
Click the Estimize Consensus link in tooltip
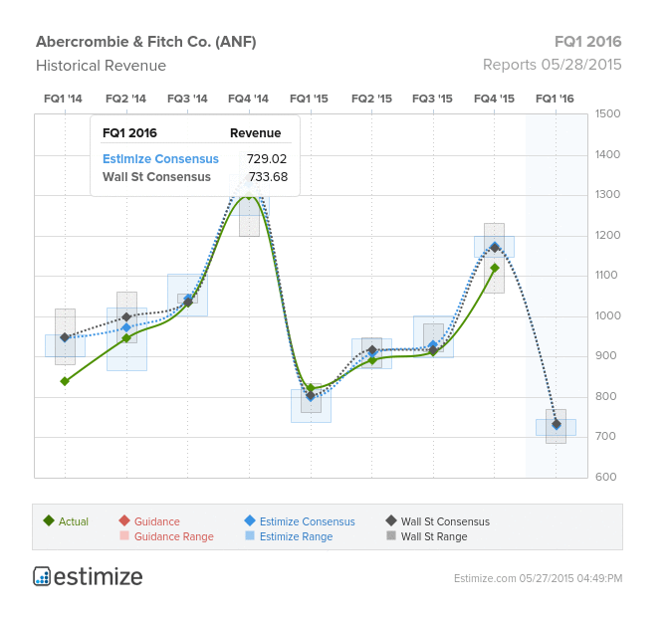coord(160,159)
